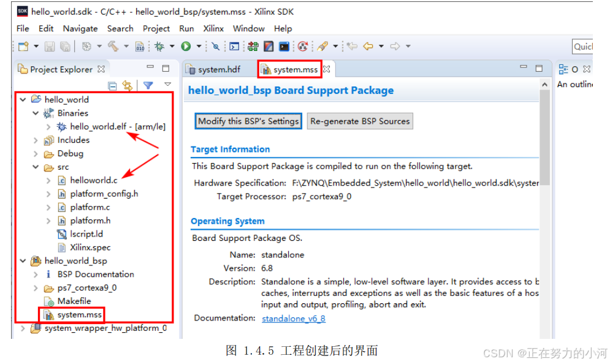This screenshot has height=364, width=610.
Task: Open the standalone_v6_8 documentation link
Action: [293, 319]
